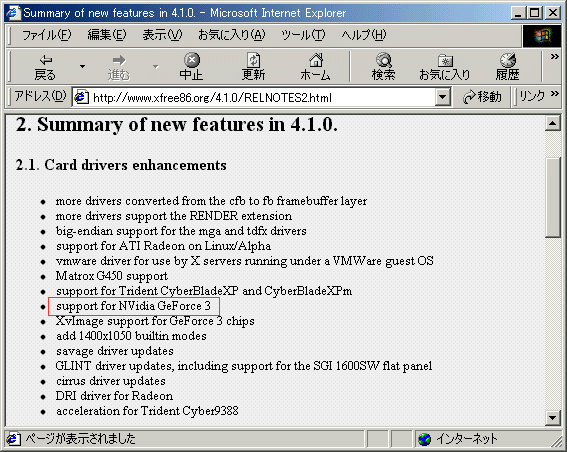Open the ヘルプ(H) menu
The height and width of the screenshot is (452, 567).
coord(364,35)
